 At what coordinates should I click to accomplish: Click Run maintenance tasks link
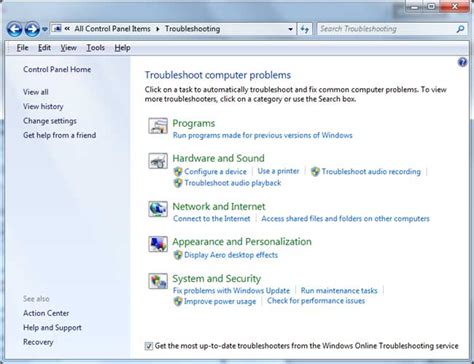tap(339, 291)
